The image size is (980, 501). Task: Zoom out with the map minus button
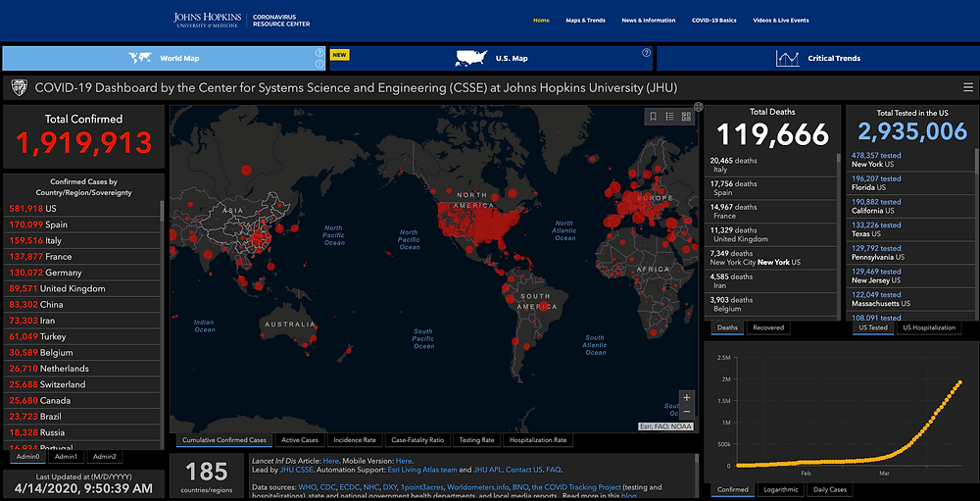pos(687,412)
